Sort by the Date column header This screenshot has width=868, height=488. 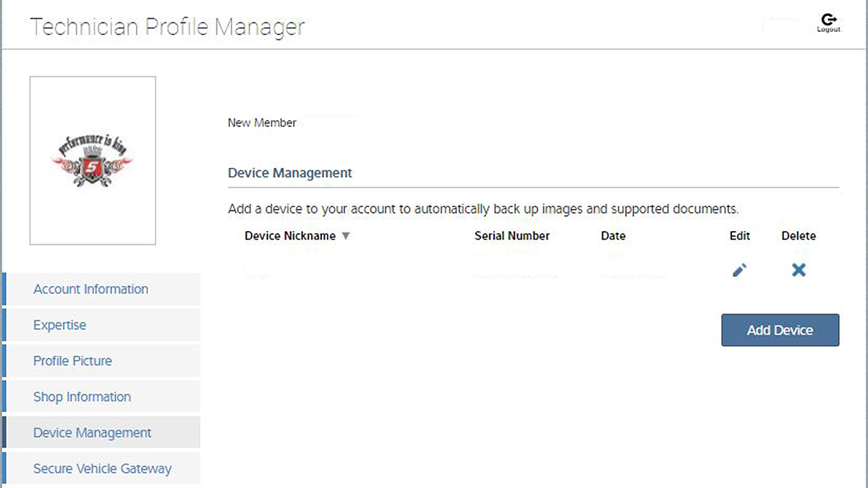point(613,236)
